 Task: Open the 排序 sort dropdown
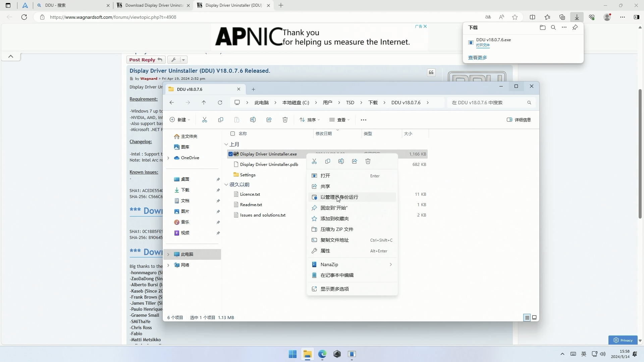tap(310, 120)
